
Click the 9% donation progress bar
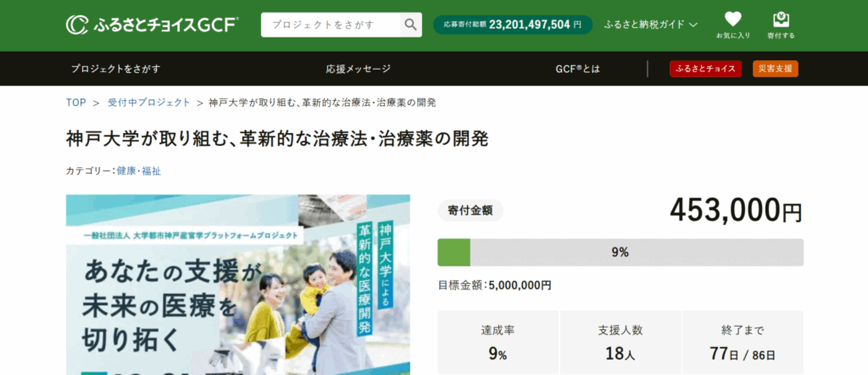point(620,252)
